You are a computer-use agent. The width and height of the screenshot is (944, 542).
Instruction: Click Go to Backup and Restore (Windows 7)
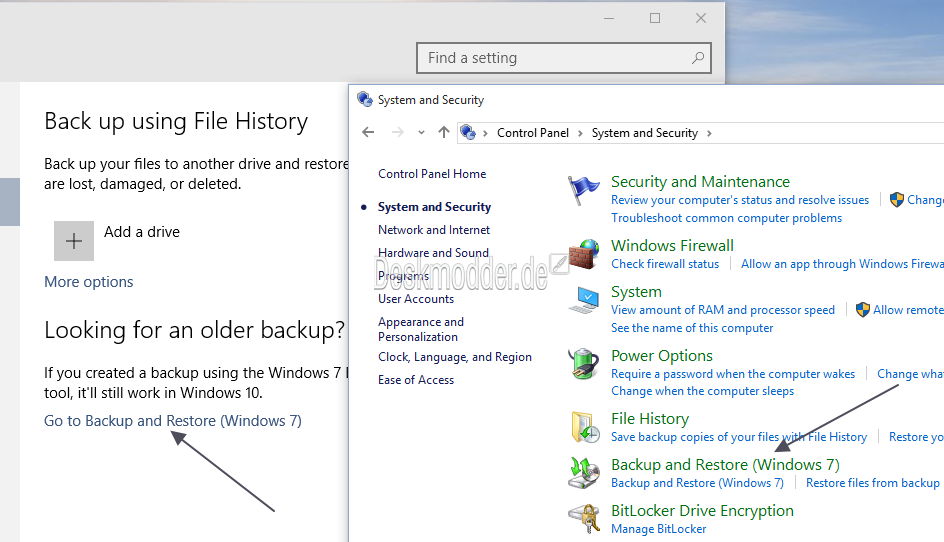tap(173, 420)
